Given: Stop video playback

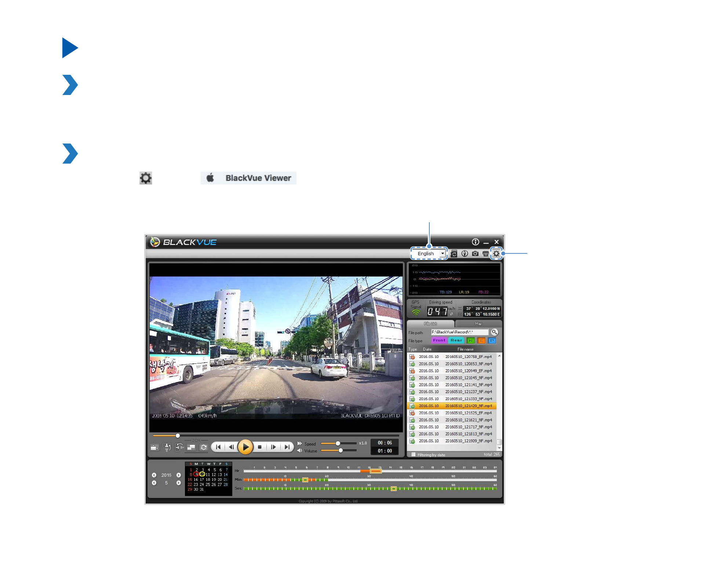Looking at the screenshot, I should [260, 447].
